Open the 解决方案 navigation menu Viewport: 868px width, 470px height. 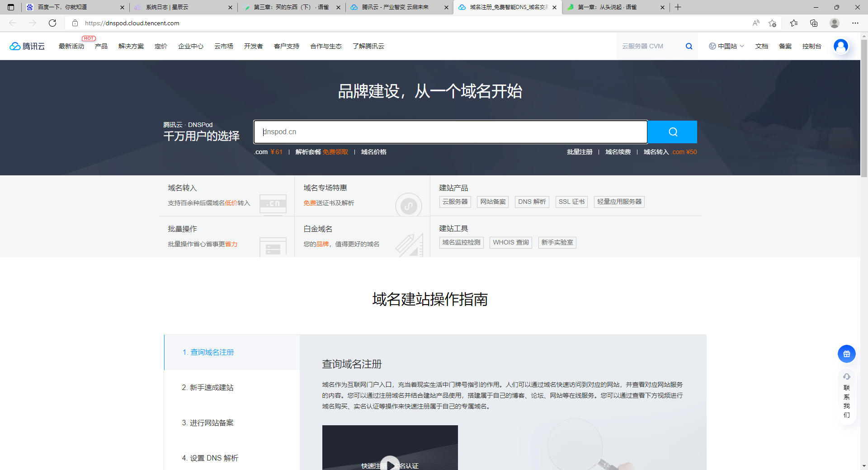(131, 46)
